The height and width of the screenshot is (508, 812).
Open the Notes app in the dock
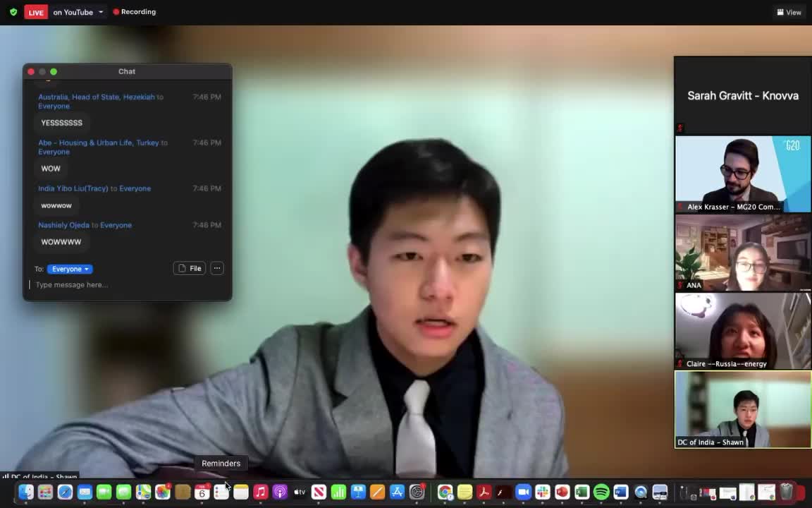(241, 492)
